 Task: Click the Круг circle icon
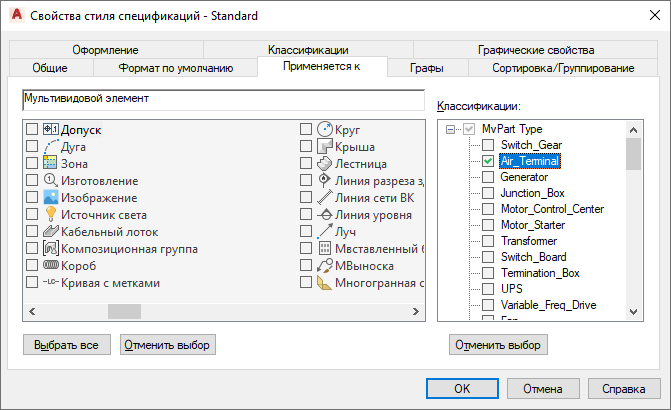324,129
